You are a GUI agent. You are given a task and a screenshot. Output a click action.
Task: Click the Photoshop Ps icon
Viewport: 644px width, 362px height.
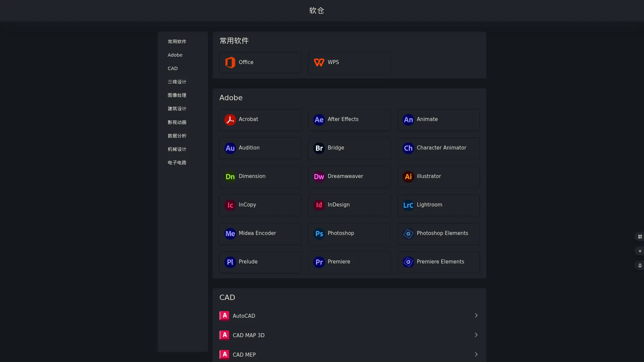coord(319,234)
